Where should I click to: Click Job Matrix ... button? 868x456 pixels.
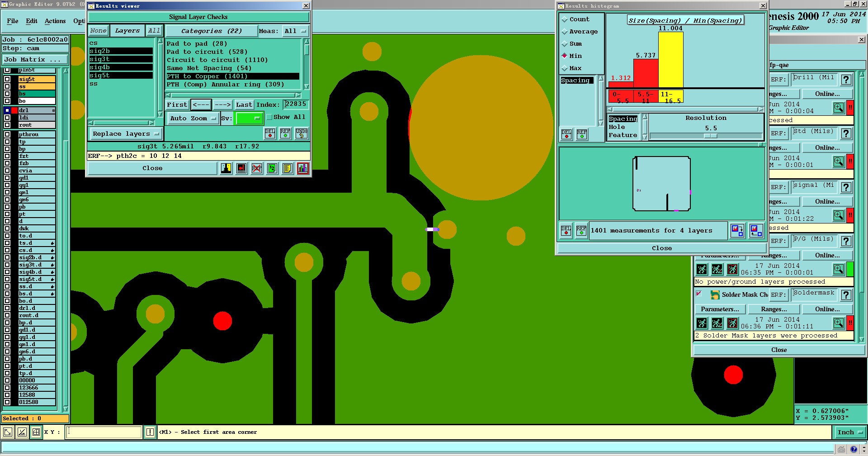[35, 60]
